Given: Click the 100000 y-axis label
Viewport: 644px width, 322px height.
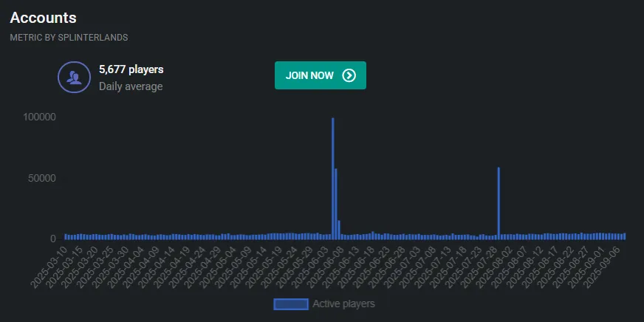Looking at the screenshot, I should (39, 117).
